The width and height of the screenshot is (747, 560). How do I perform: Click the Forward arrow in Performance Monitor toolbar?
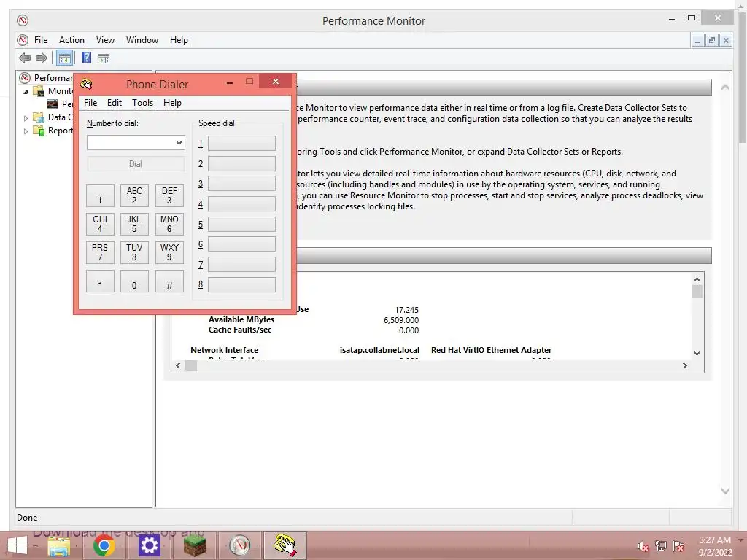[42, 58]
